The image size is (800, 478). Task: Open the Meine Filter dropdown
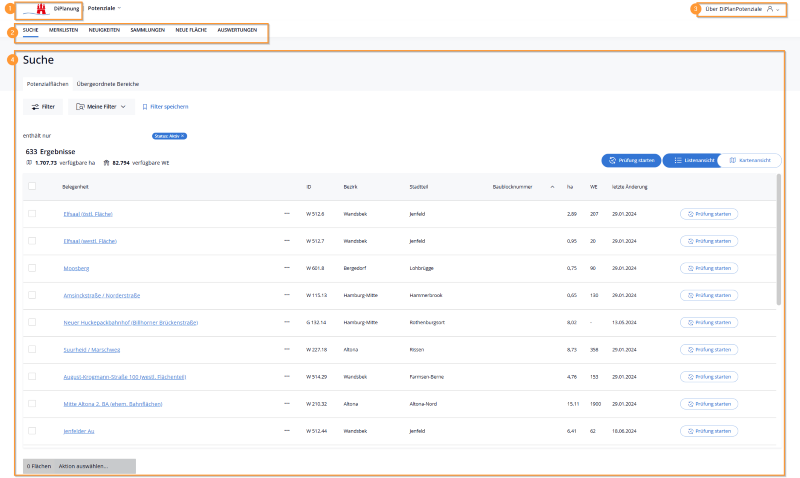pos(101,106)
